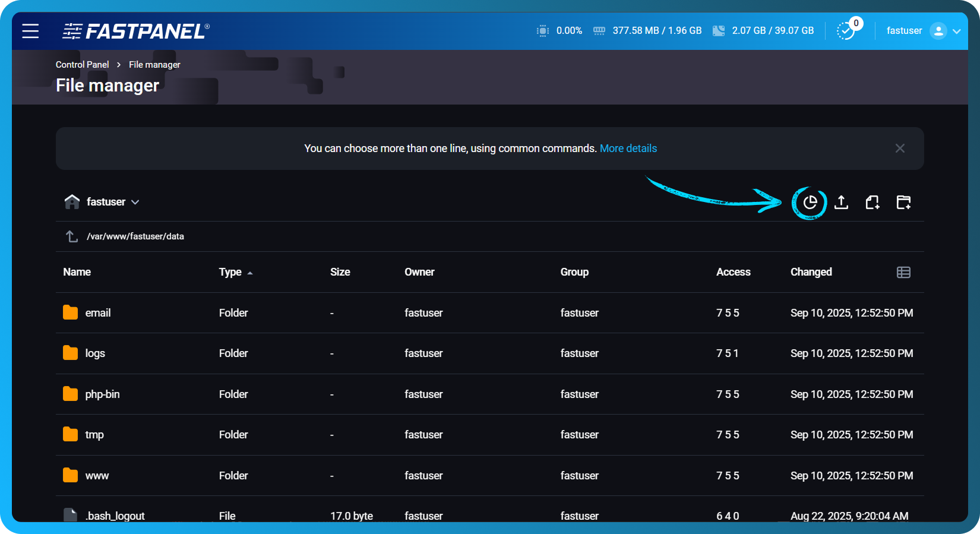Go up one directory level
980x534 pixels.
tap(72, 236)
